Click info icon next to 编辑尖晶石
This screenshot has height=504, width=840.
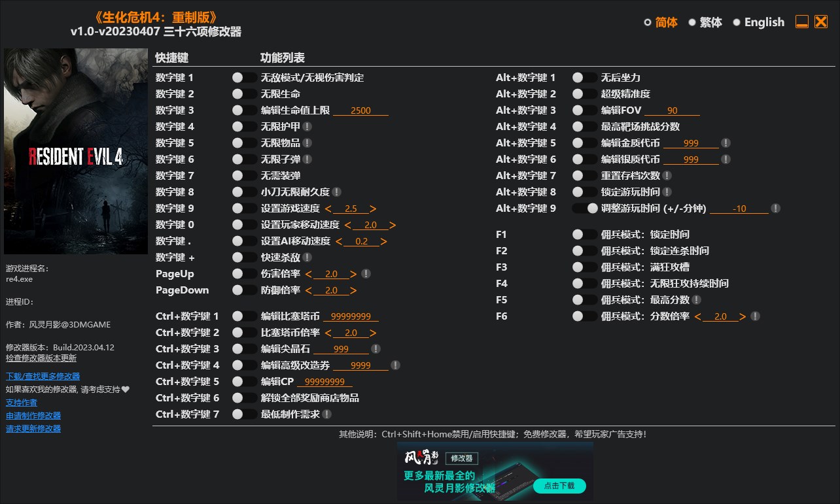(376, 348)
